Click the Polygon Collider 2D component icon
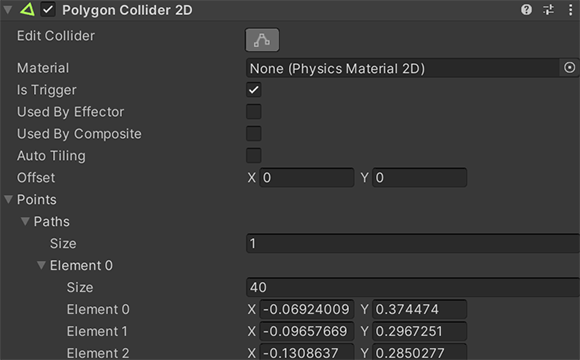The height and width of the screenshot is (360, 580). tap(27, 10)
